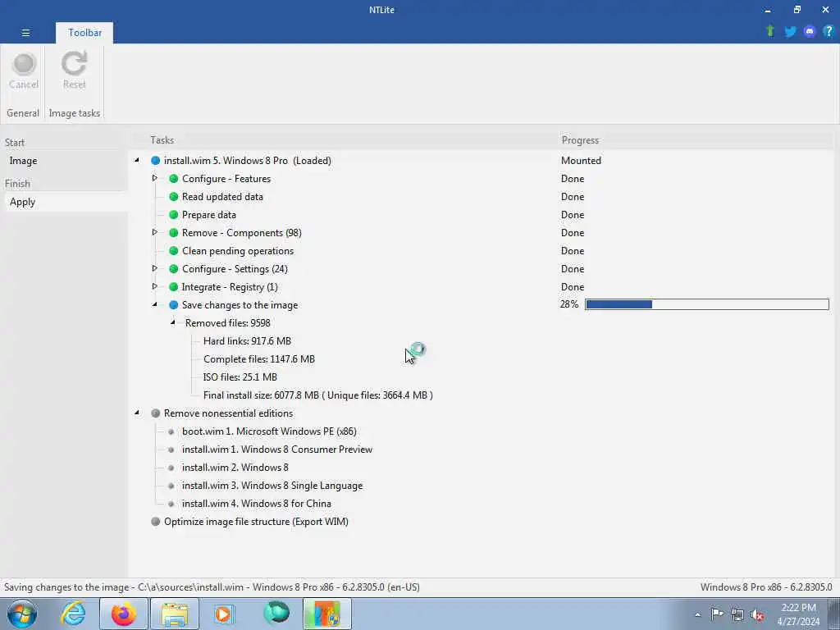Select install.wim 1. Windows 8 Consumer Preview
840x630 pixels.
(277, 450)
